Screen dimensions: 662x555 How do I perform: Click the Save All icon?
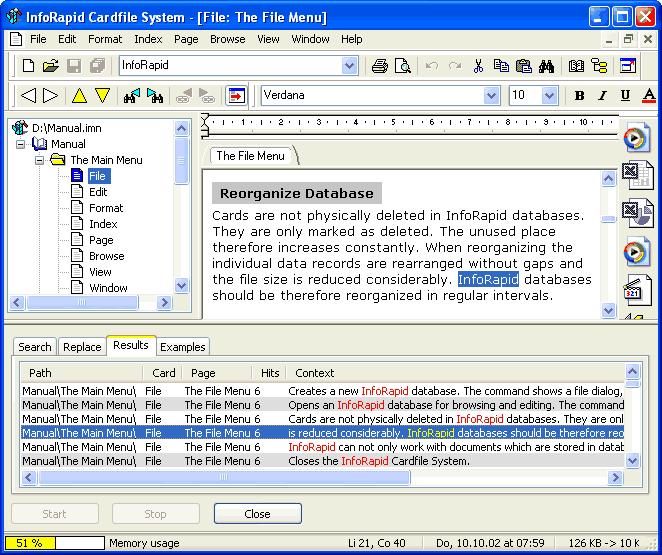pos(98,66)
